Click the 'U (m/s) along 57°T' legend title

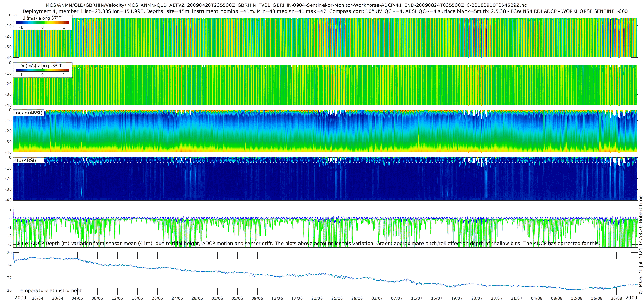pos(42,18)
